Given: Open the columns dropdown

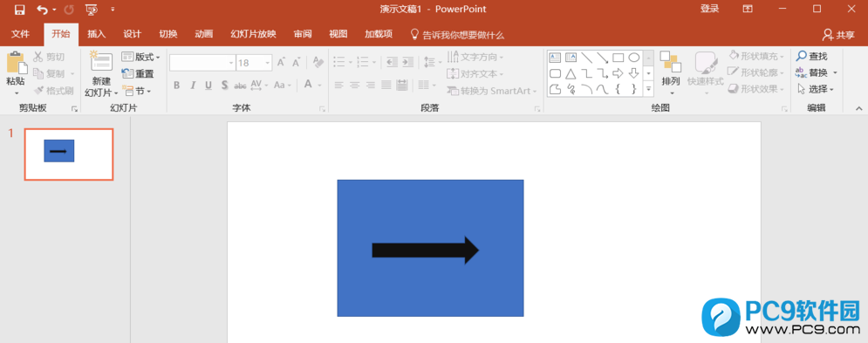Looking at the screenshot, I should point(427,86).
